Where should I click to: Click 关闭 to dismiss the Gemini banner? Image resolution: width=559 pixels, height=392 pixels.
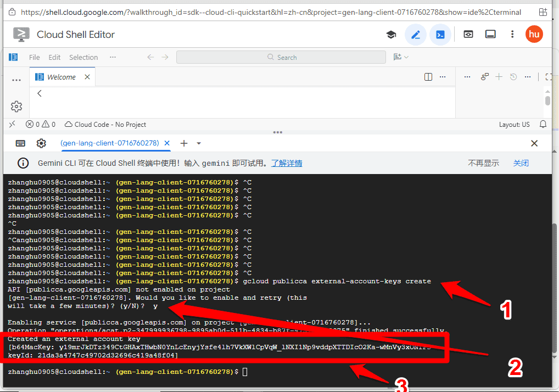(521, 163)
